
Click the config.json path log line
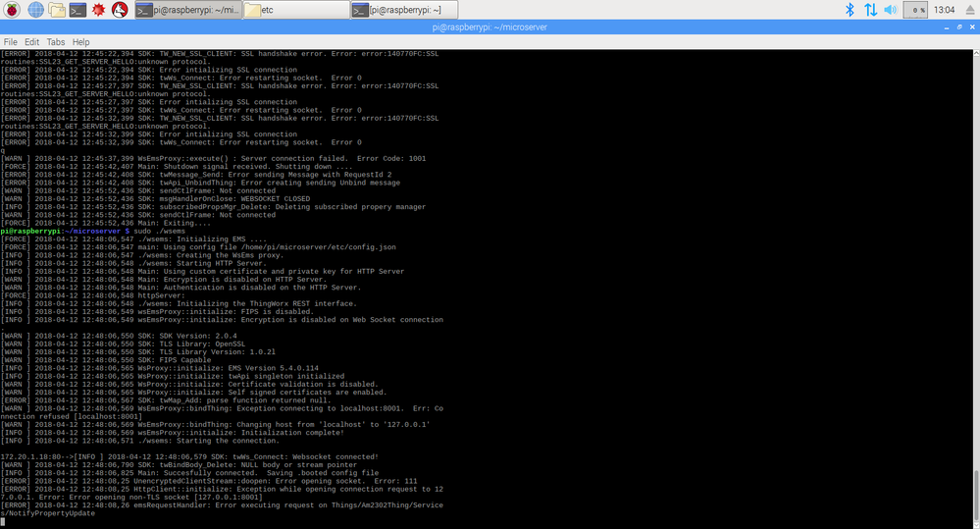click(198, 247)
